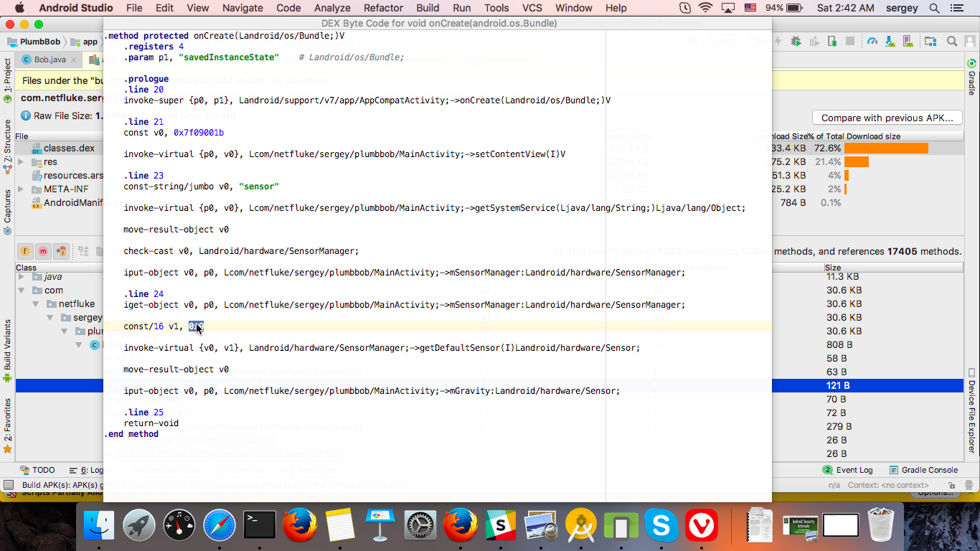Open the File menu
980x551 pixels.
coord(134,8)
